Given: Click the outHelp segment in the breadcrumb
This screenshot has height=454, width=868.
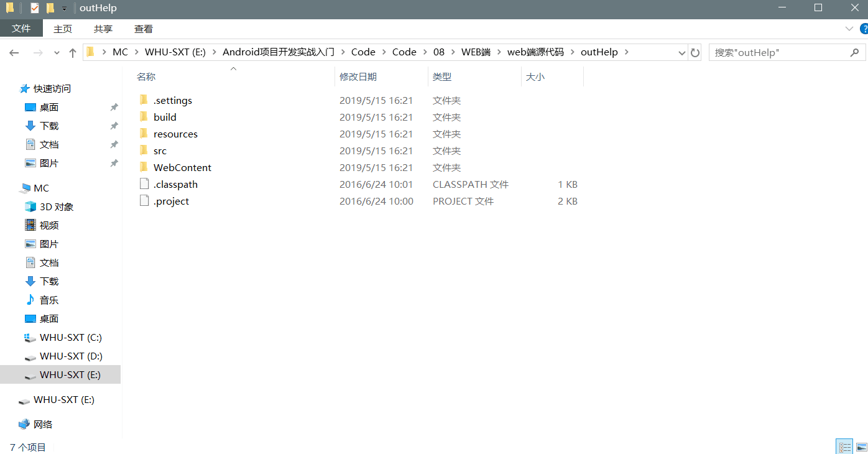Looking at the screenshot, I should click(599, 52).
